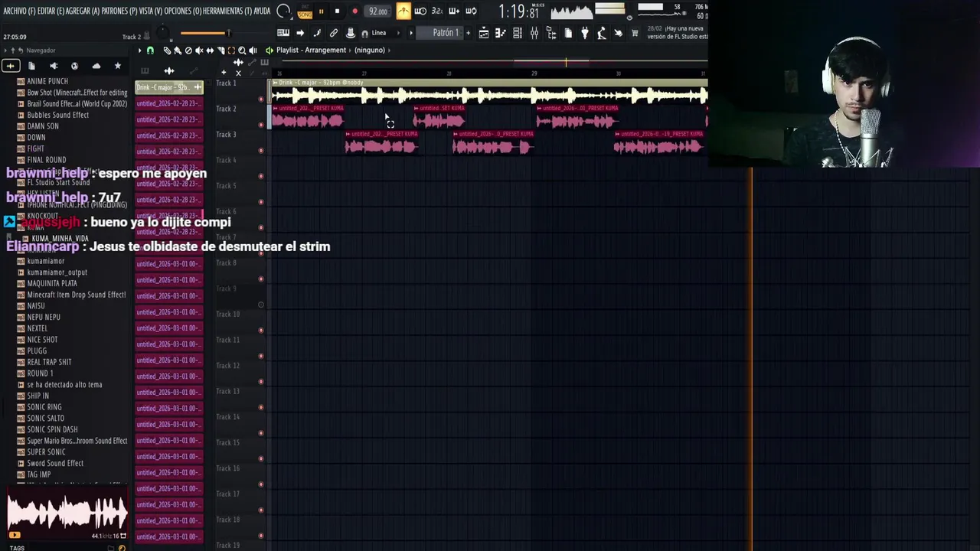Mute Track 3 with its dot

[260, 150]
